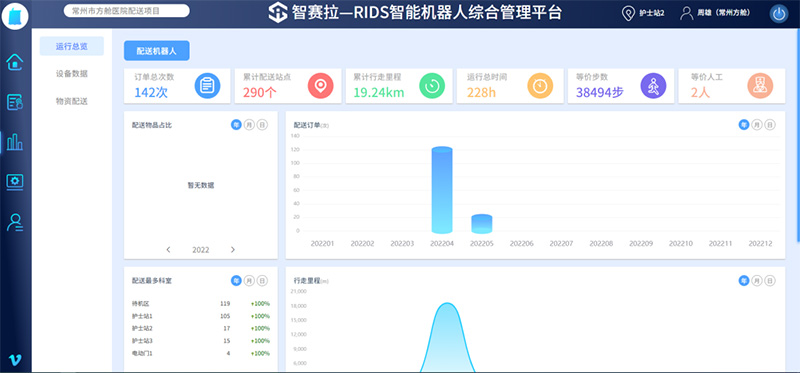Select 日 toggle in 配送订单 chart

[x=770, y=125]
